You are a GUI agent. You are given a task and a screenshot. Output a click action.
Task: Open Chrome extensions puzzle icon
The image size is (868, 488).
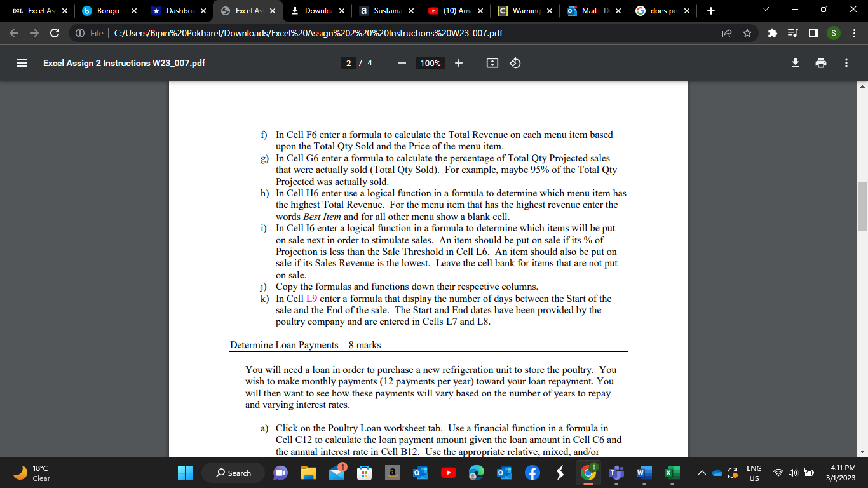click(773, 33)
